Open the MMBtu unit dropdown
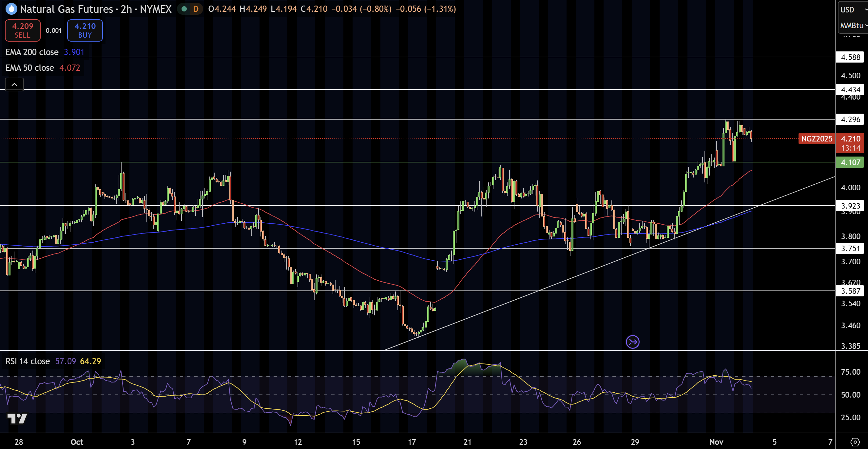 [x=853, y=26]
